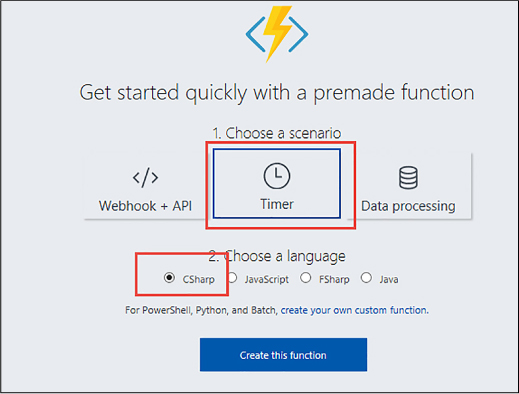The height and width of the screenshot is (394, 519).
Task: Select the Webhook + API code brackets icon
Action: (x=145, y=178)
